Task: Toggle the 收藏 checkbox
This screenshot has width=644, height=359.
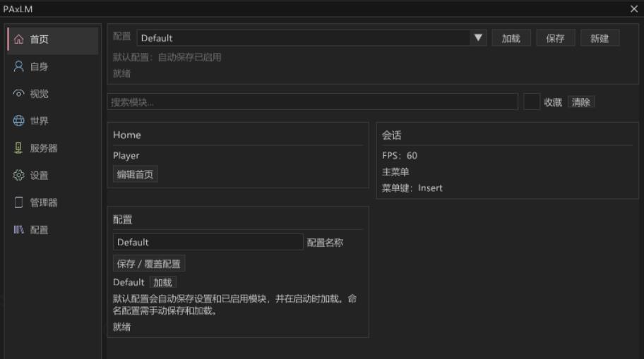Action: [532, 102]
